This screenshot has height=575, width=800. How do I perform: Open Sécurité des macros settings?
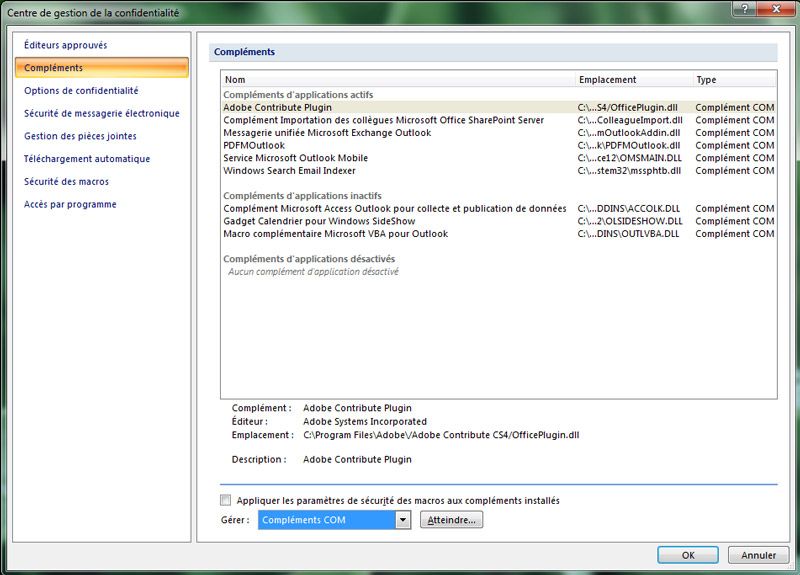pos(66,182)
